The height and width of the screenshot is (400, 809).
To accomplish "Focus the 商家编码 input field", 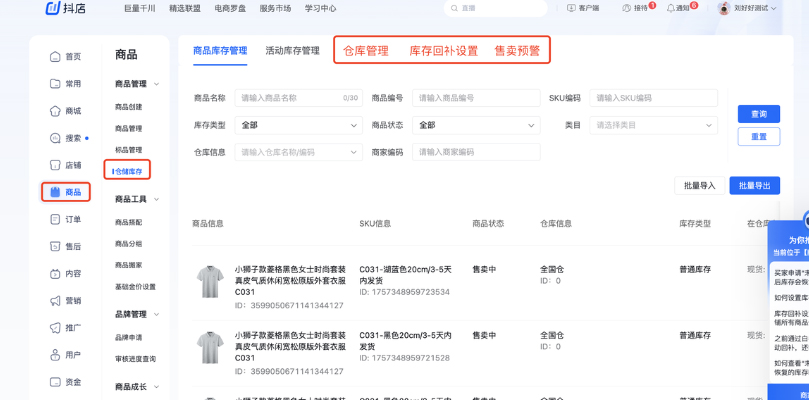I will (476, 152).
